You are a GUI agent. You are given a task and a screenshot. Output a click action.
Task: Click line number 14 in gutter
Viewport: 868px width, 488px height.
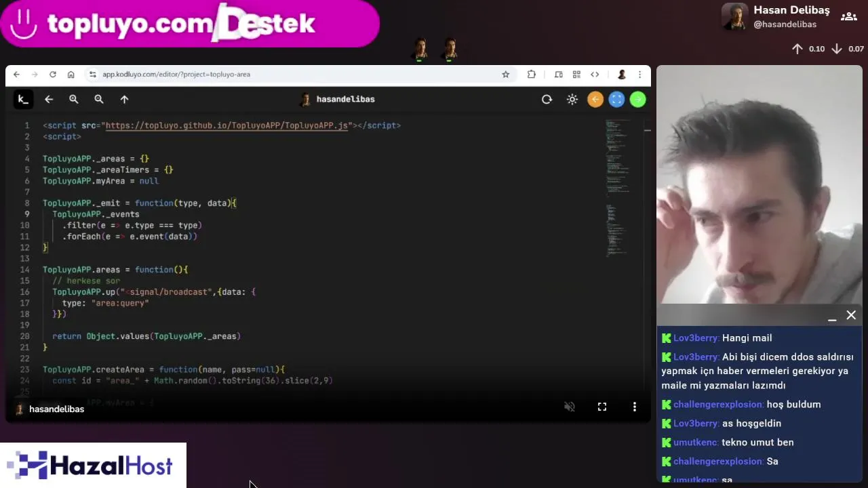click(25, 270)
